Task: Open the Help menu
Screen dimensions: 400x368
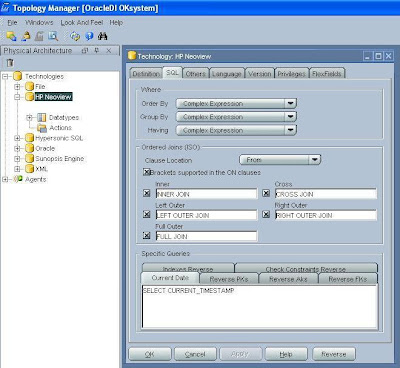Action: tap(116, 23)
